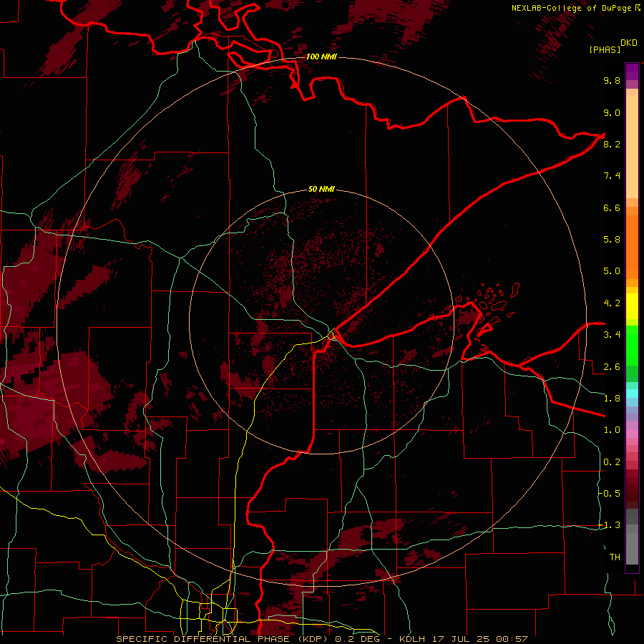
Task: Click the 4.2 value on the scale
Action: click(x=612, y=303)
